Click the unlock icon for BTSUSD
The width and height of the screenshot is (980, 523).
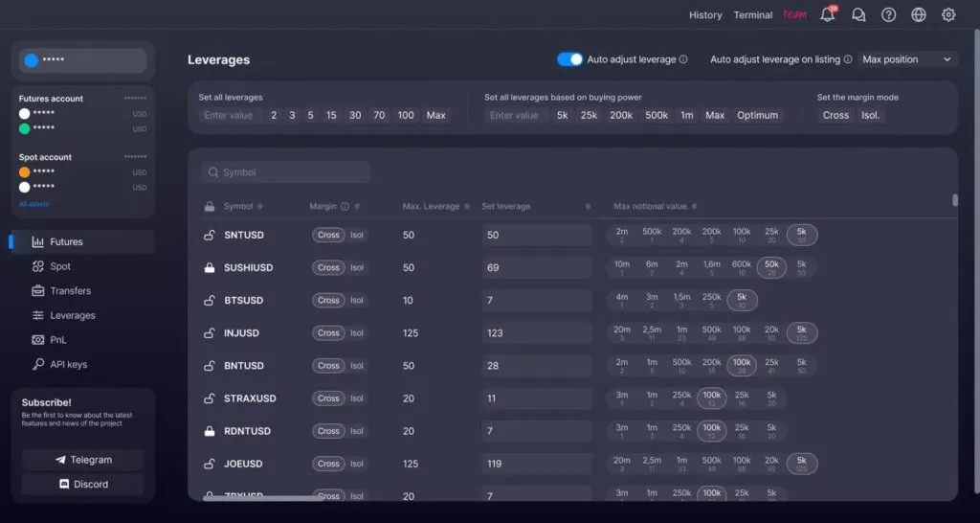pos(210,300)
